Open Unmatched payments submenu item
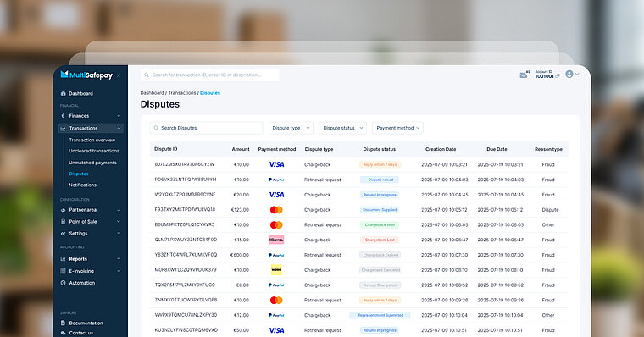The height and width of the screenshot is (337, 644). tap(92, 163)
